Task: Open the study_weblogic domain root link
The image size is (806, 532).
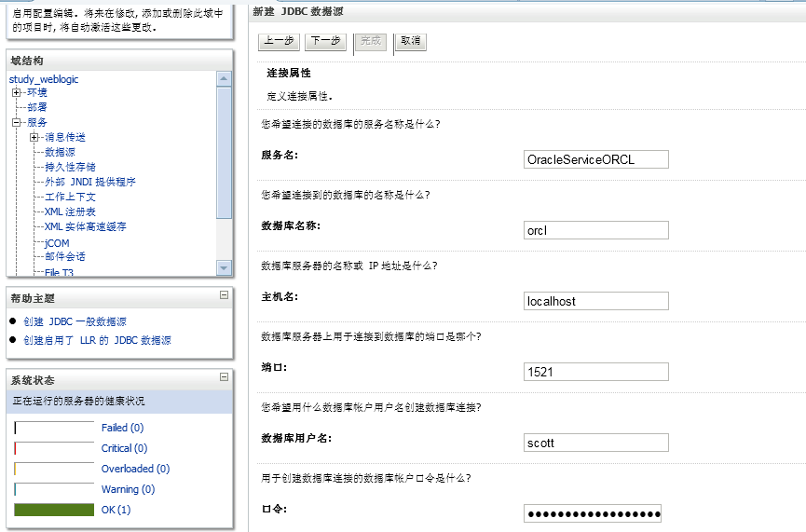Action: click(x=44, y=79)
